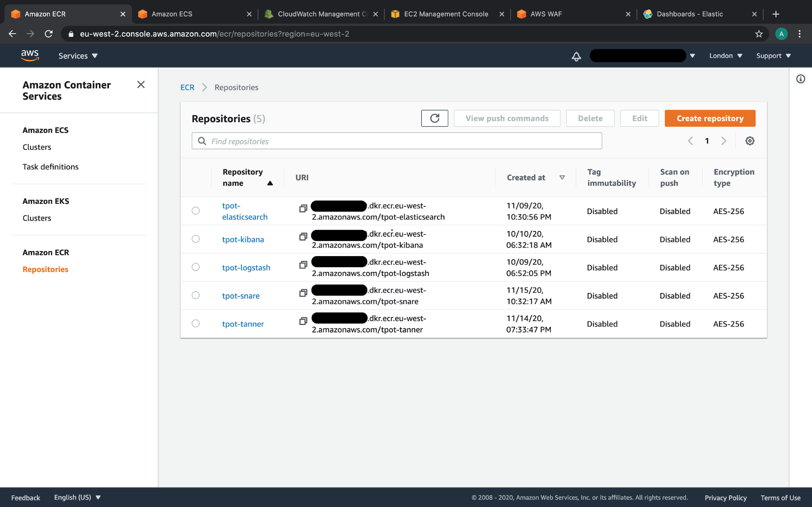This screenshot has height=507, width=812.
Task: Select the tpot-kibana repository radio button
Action: 196,239
